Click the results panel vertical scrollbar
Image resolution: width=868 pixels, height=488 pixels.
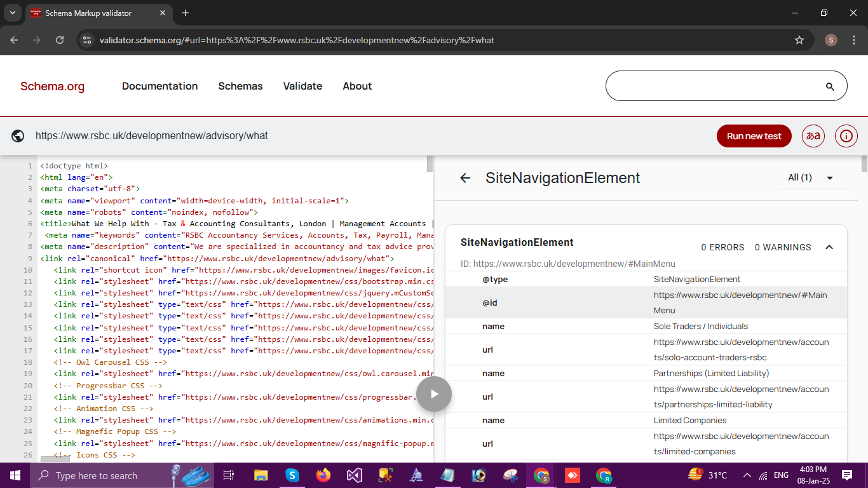(864, 164)
